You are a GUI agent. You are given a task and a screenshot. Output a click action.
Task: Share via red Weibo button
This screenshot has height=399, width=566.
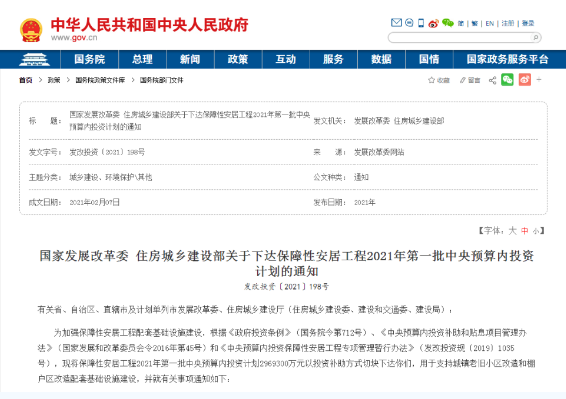click(525, 80)
